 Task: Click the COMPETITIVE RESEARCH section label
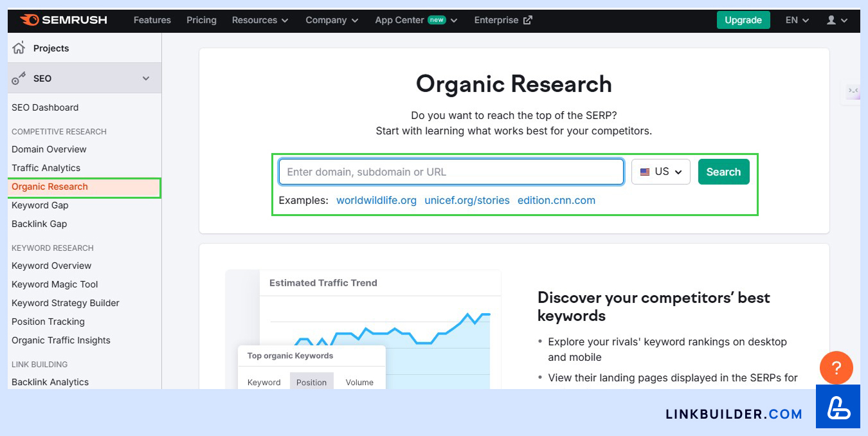tap(59, 131)
